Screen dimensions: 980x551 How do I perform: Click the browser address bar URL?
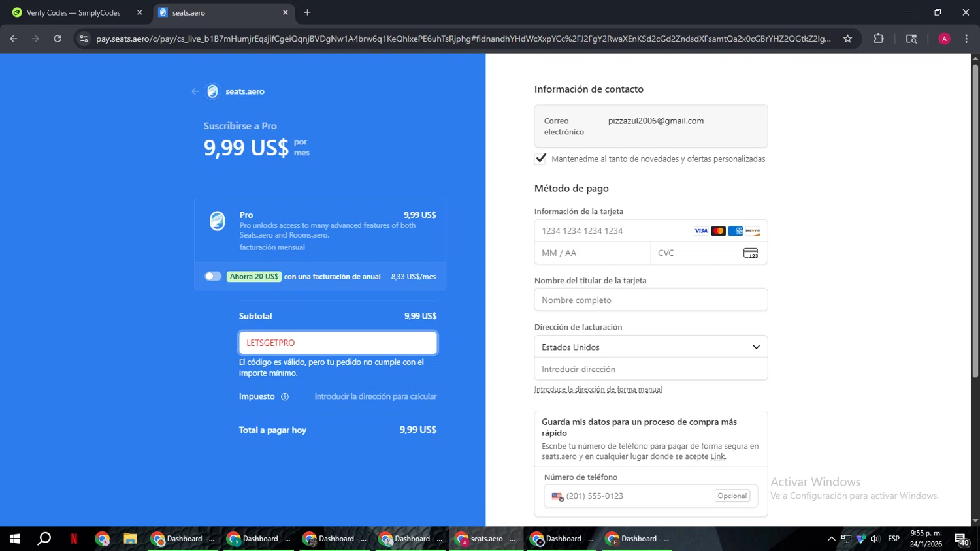[463, 39]
